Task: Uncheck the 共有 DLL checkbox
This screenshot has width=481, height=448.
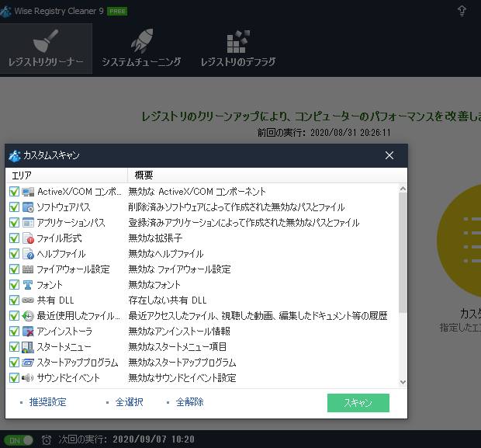Action: (14, 300)
